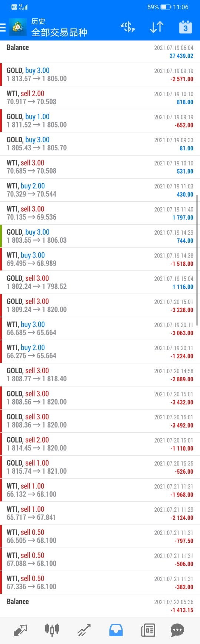
Task: Select the GOLD buy 3.00 loss -2 571.00 row
Action: pyautogui.click(x=100, y=74)
